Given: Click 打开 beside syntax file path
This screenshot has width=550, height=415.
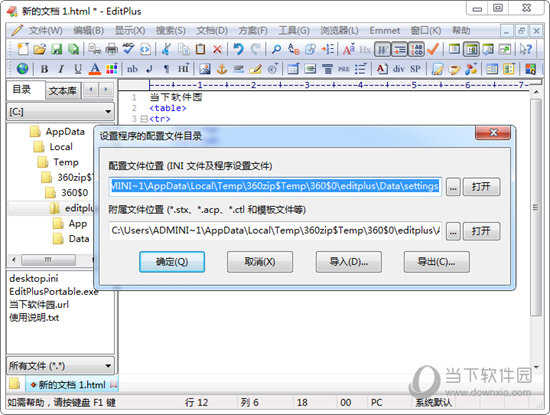Looking at the screenshot, I should click(481, 231).
